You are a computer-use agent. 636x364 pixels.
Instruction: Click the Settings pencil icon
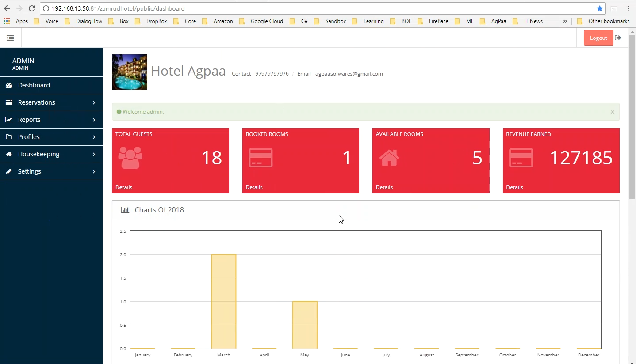[8, 171]
